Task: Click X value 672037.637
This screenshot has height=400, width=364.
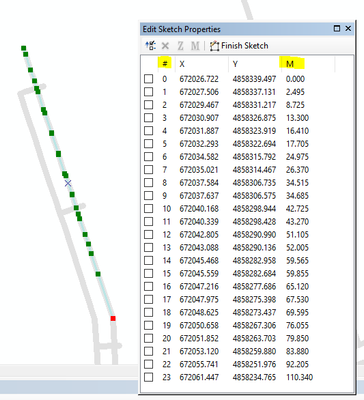Action: pyautogui.click(x=199, y=196)
